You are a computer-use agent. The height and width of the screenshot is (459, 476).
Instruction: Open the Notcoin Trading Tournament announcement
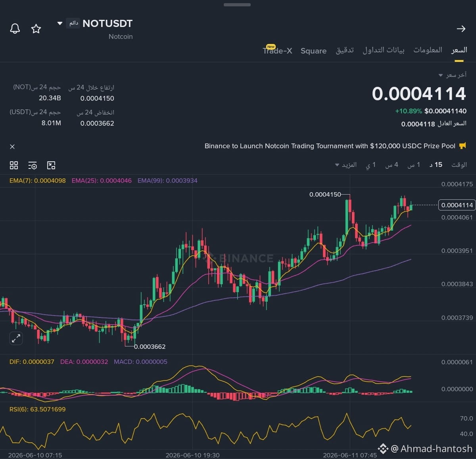pyautogui.click(x=330, y=146)
